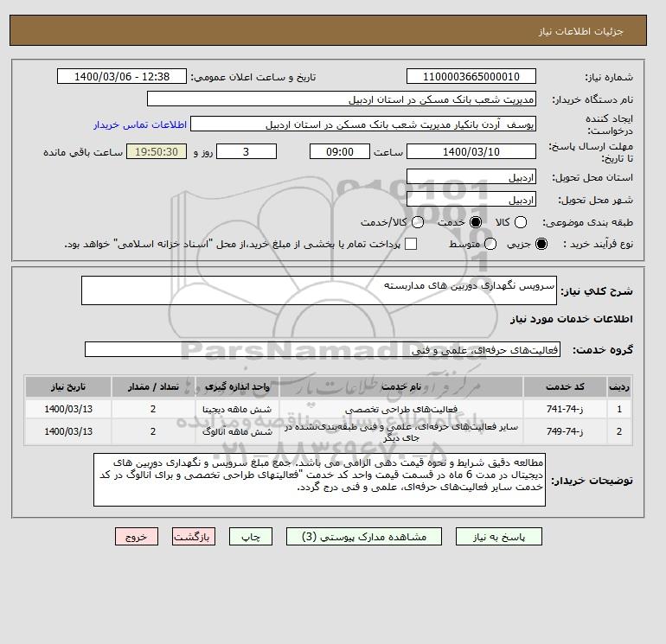The image size is (666, 644).
Task: Click service code ز-74-741 cell
Action: click(565, 409)
